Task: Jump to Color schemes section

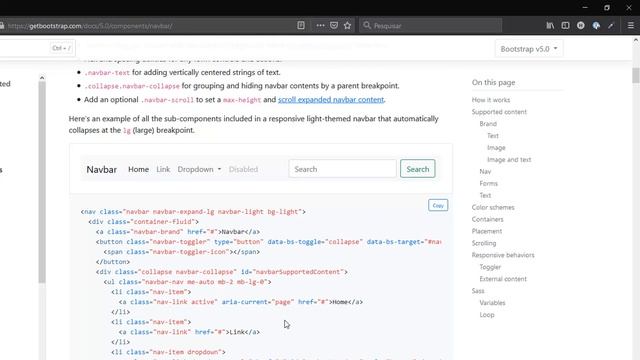Action: click(x=493, y=207)
